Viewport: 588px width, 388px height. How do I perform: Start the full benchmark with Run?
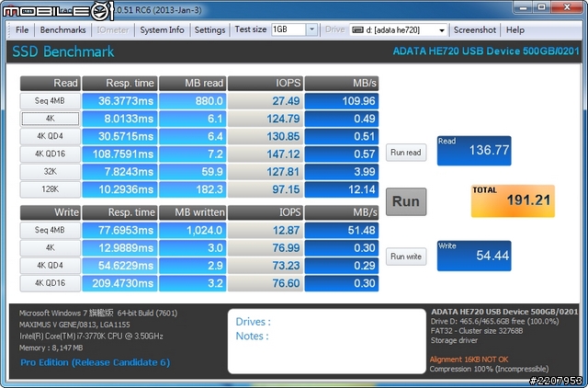[406, 201]
